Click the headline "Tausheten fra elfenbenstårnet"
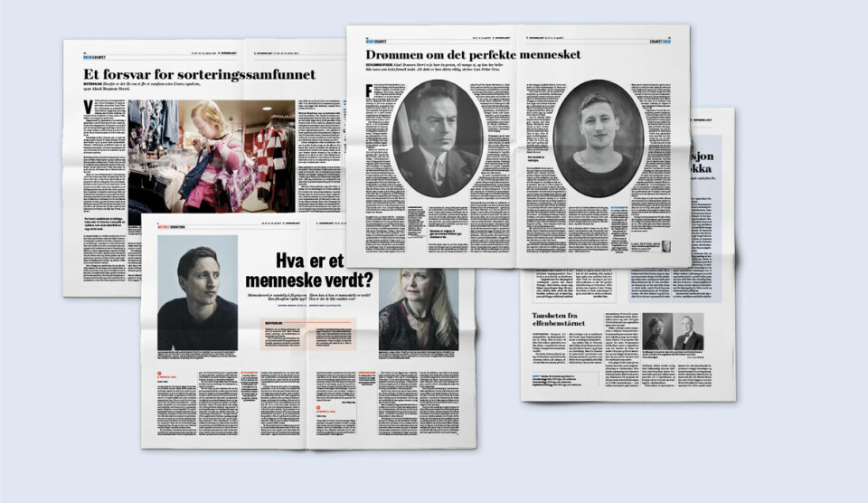This screenshot has width=868, height=503. [x=559, y=319]
